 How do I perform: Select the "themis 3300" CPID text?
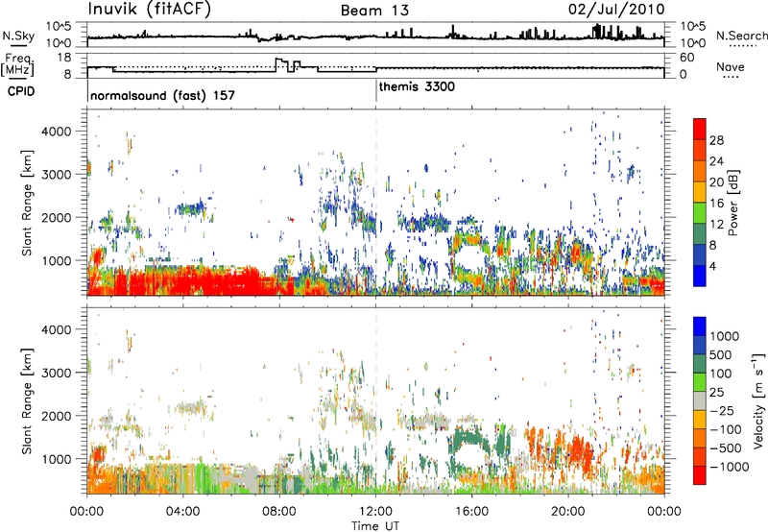pyautogui.click(x=417, y=87)
